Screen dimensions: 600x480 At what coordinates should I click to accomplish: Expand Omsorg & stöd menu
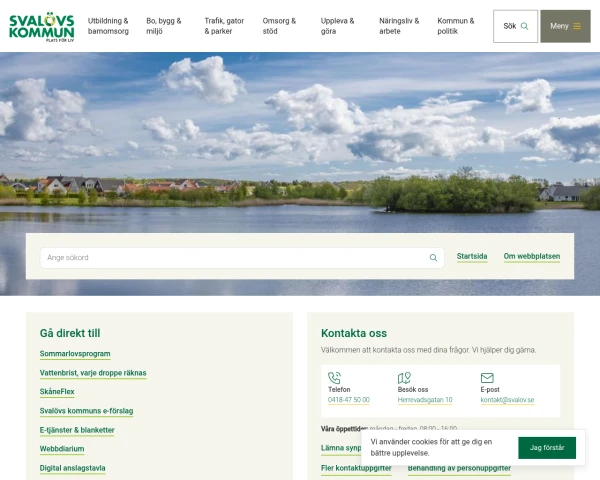click(279, 26)
